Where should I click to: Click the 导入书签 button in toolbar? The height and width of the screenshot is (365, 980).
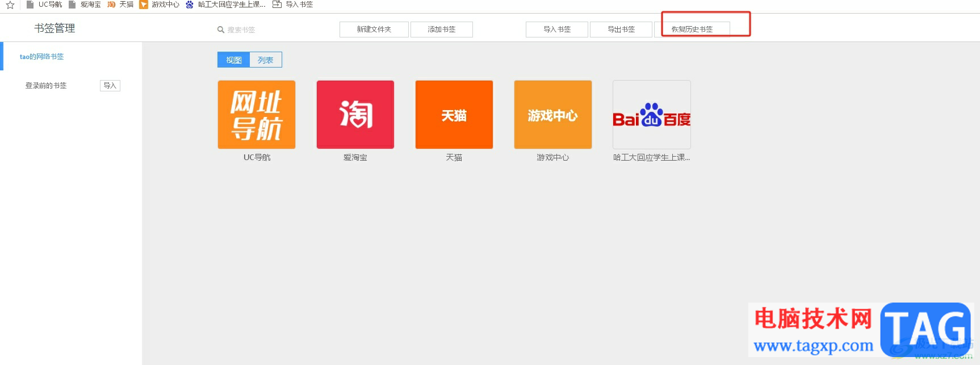click(557, 30)
